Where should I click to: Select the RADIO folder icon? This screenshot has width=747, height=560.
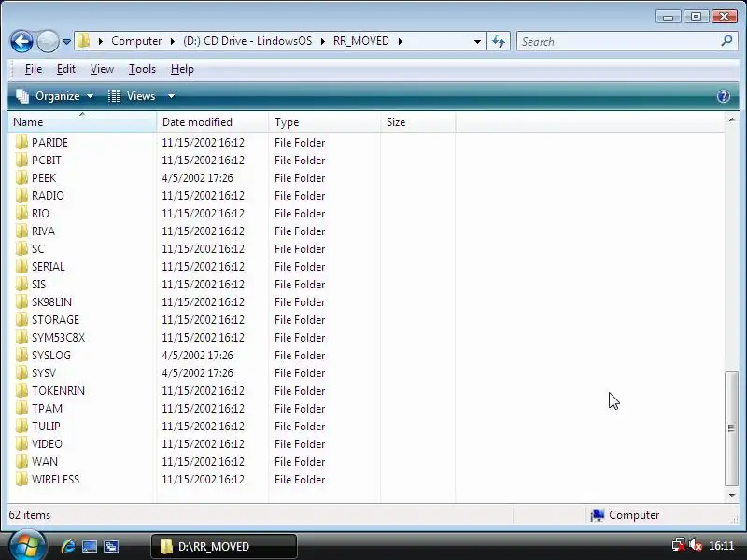coord(21,196)
